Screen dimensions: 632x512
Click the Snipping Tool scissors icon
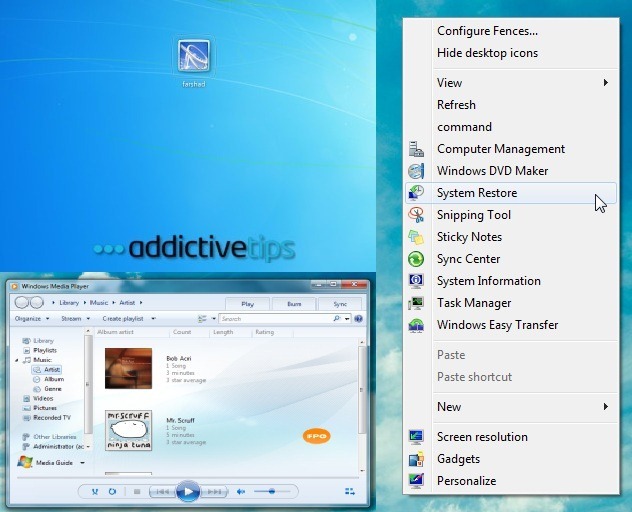tap(416, 215)
